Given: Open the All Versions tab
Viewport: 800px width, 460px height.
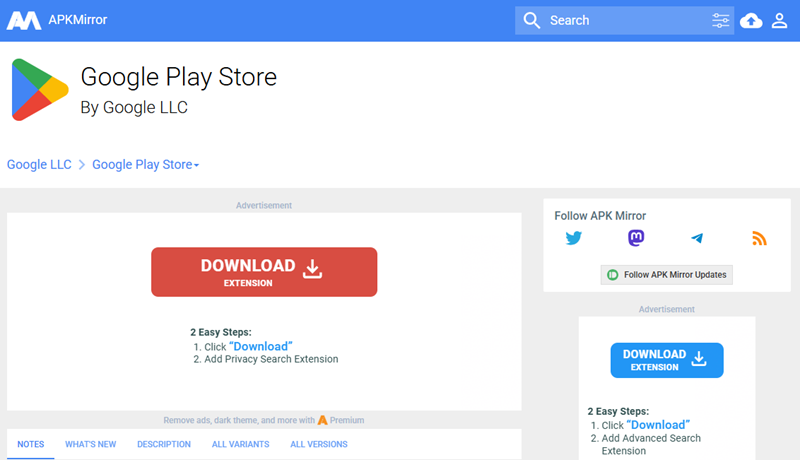Looking at the screenshot, I should point(319,444).
